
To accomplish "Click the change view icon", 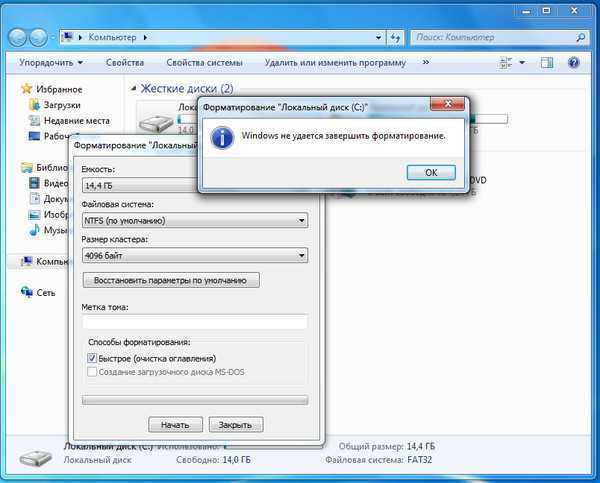I will pyautogui.click(x=506, y=62).
